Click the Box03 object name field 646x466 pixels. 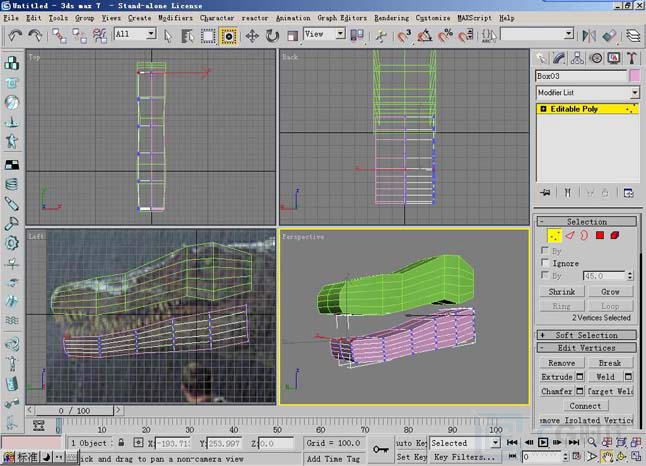click(581, 76)
